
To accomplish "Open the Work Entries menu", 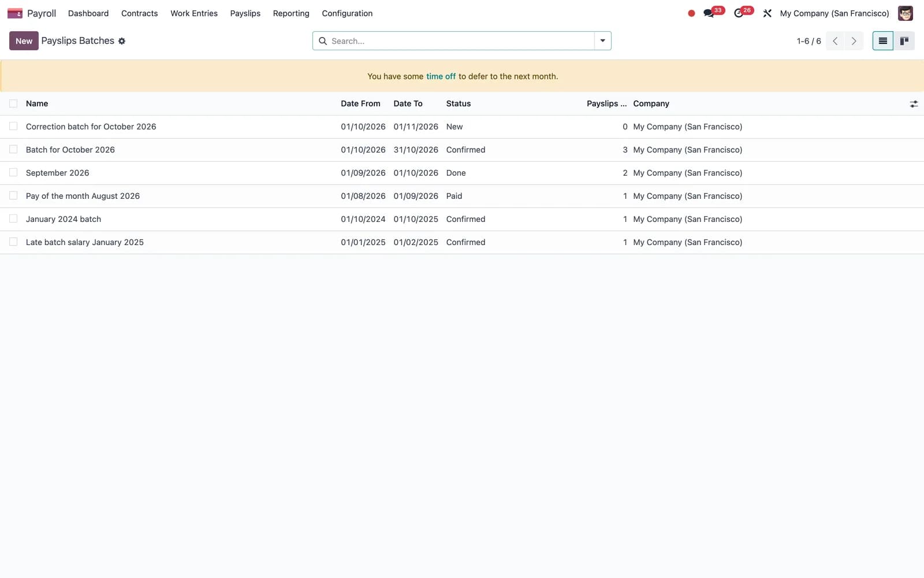I will (x=194, y=13).
